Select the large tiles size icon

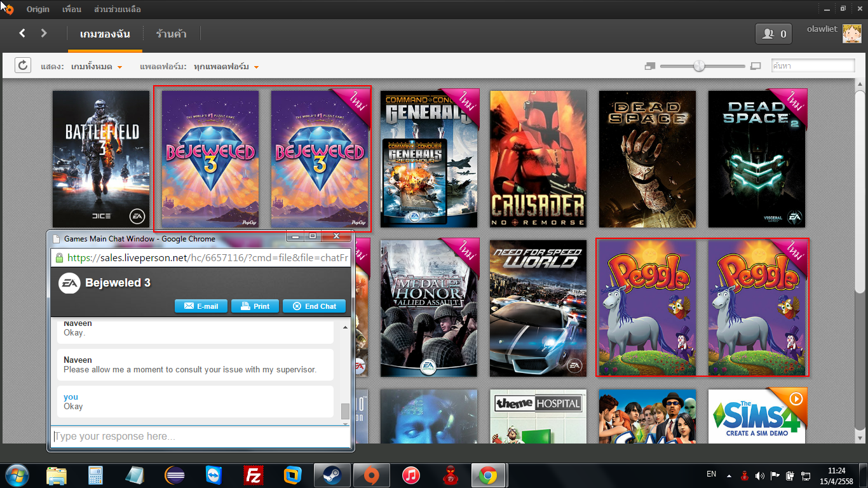pos(756,66)
